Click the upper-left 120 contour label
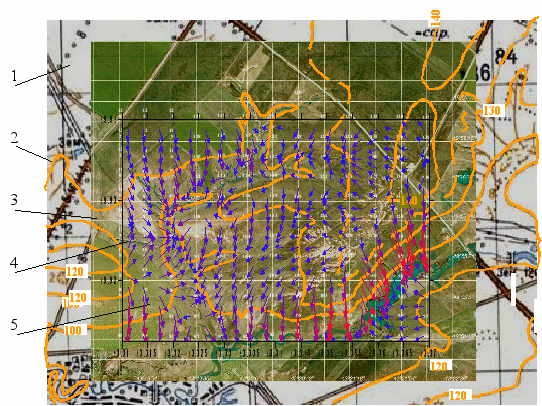 click(x=75, y=272)
